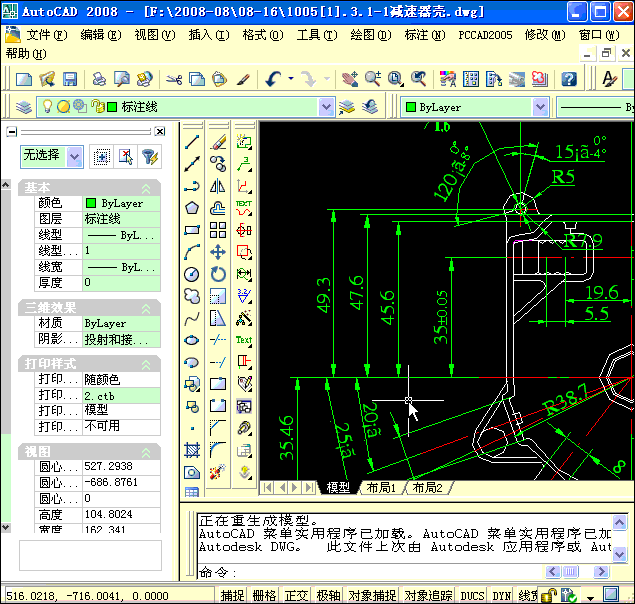
Task: Click the Match Properties brush icon
Action: (243, 79)
